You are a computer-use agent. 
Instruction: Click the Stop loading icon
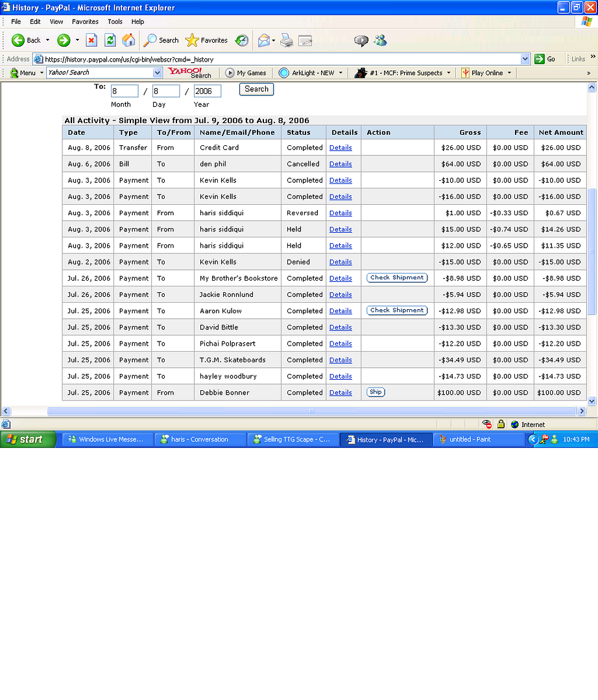tap(91, 40)
